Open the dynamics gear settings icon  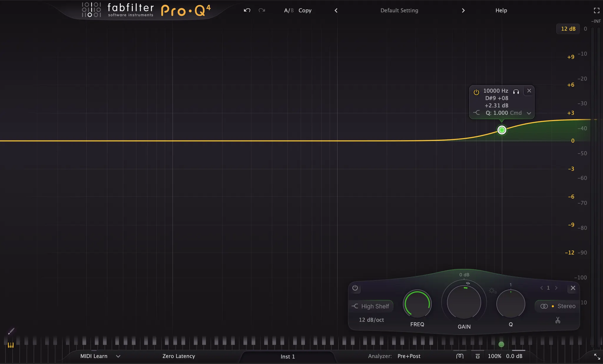tap(493, 291)
